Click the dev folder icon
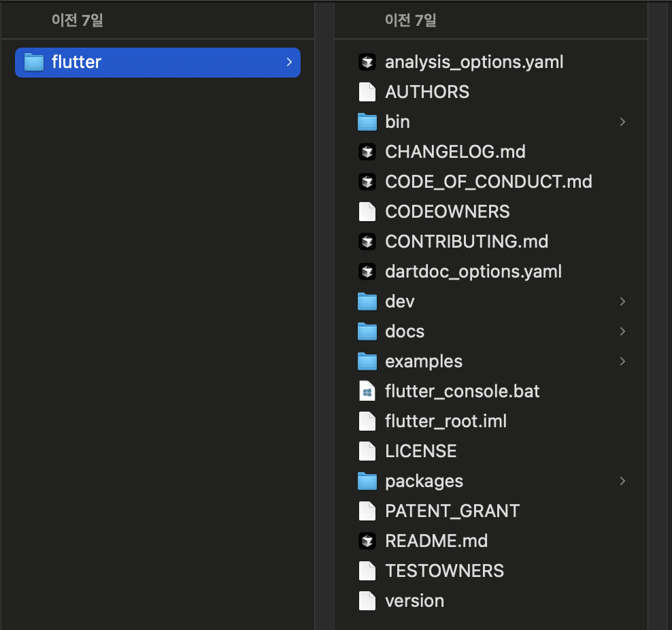Image resolution: width=672 pixels, height=630 pixels. pyautogui.click(x=367, y=301)
